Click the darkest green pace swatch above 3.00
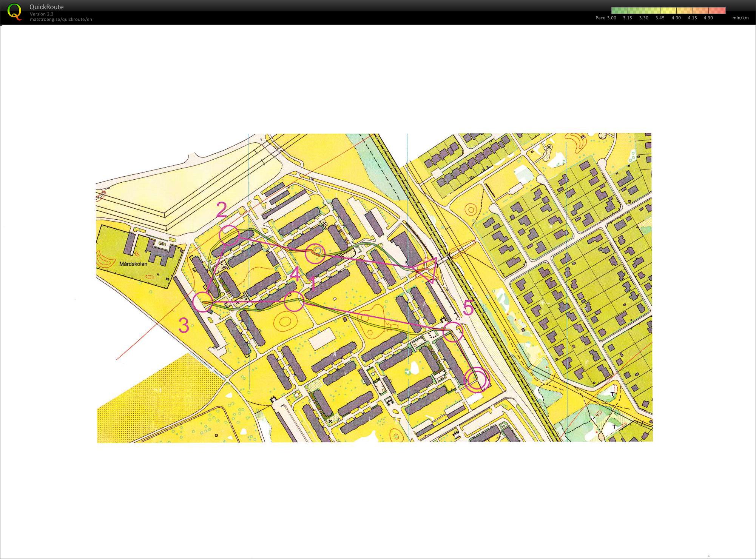Viewport: 756px width, 559px height. [620, 11]
